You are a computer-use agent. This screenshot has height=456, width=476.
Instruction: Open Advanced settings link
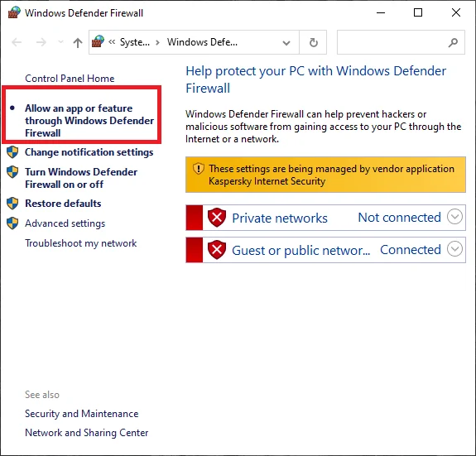pyautogui.click(x=65, y=223)
